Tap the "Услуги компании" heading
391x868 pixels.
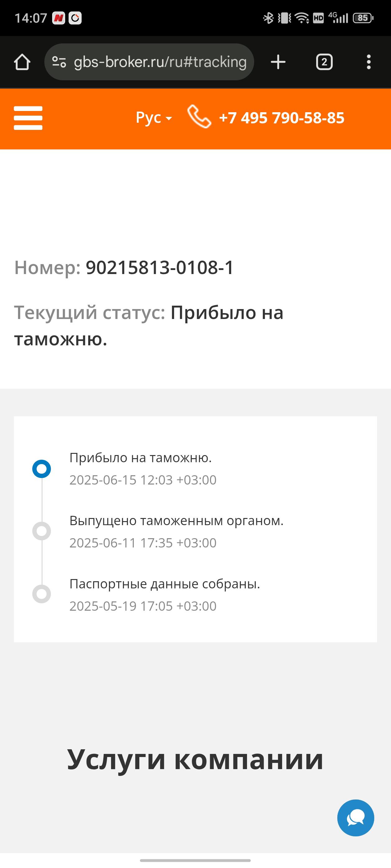[195, 759]
